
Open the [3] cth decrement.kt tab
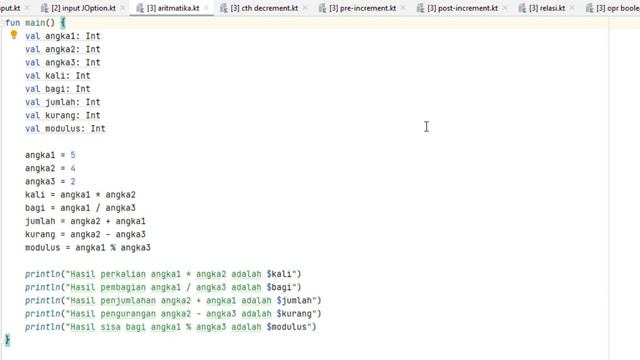(264, 8)
